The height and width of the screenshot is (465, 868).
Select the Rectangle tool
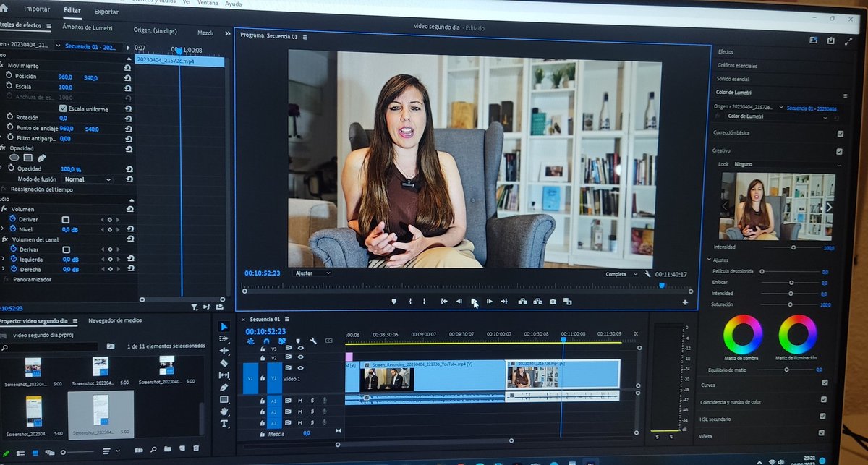(x=224, y=399)
